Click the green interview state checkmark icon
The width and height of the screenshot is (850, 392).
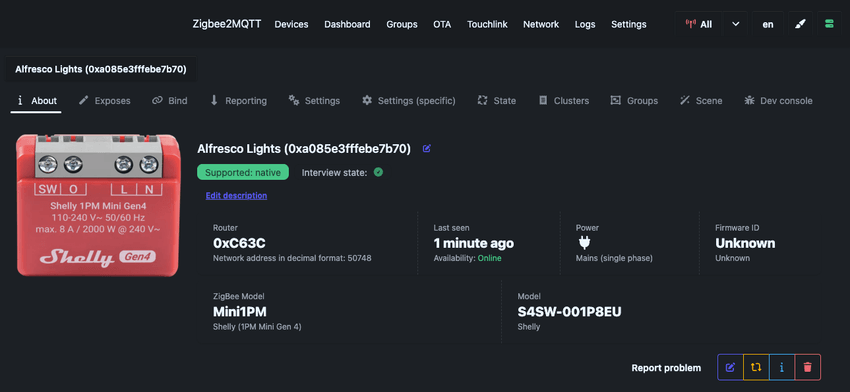[378, 172]
